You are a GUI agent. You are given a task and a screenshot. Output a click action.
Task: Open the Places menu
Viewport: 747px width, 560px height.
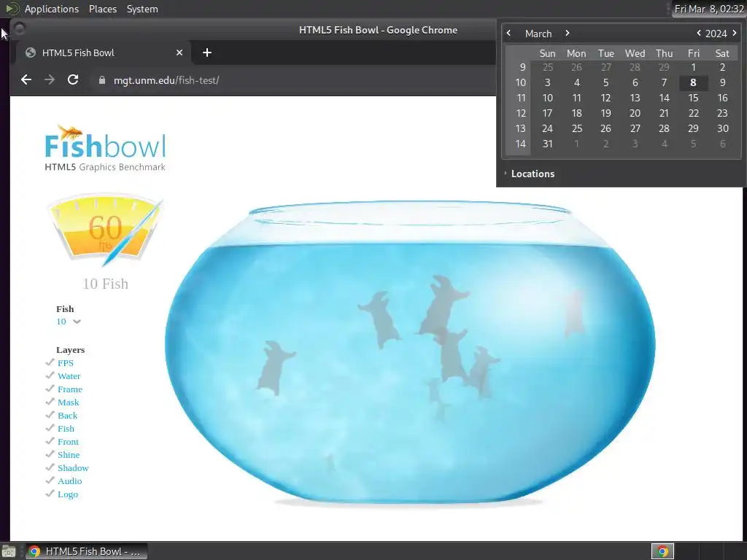point(102,9)
